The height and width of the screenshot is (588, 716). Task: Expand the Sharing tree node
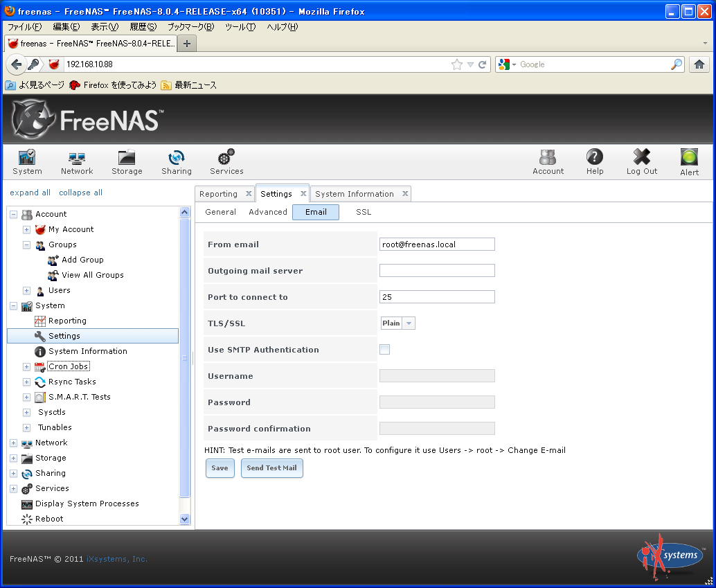[14, 473]
